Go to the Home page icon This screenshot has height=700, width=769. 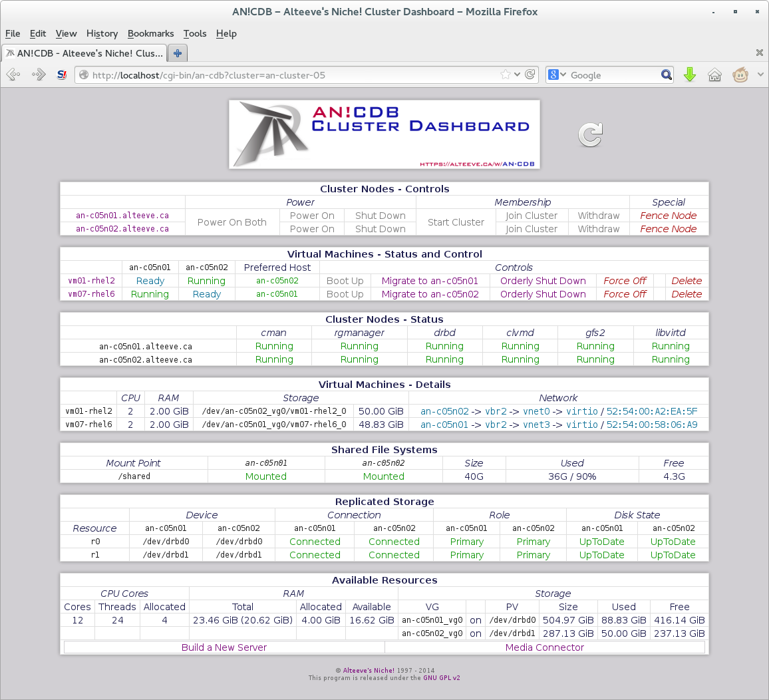pos(714,75)
